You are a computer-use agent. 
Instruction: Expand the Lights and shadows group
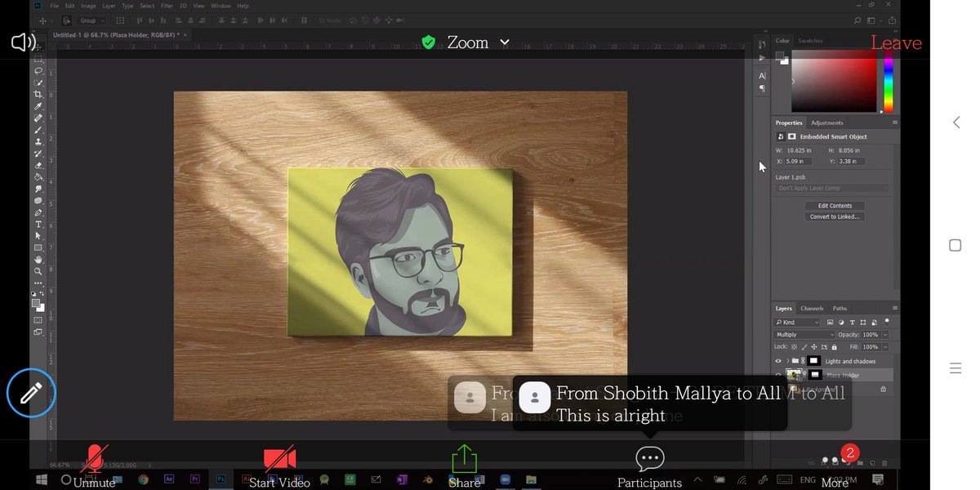click(787, 361)
